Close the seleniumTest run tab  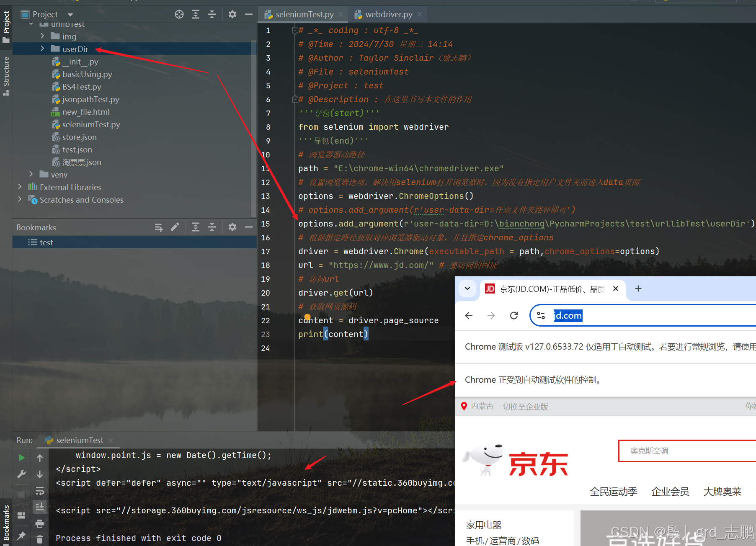(111, 440)
